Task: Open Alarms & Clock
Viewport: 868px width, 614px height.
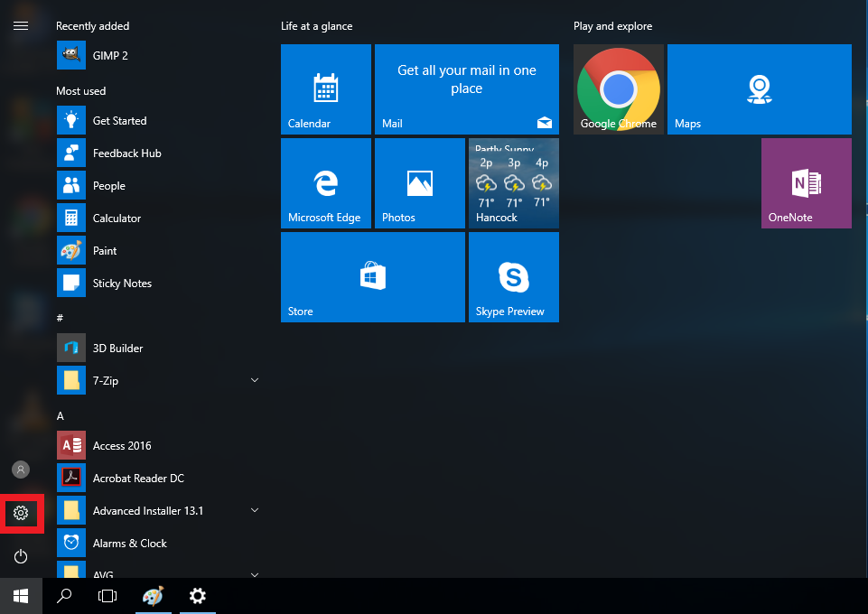Action: (x=158, y=544)
